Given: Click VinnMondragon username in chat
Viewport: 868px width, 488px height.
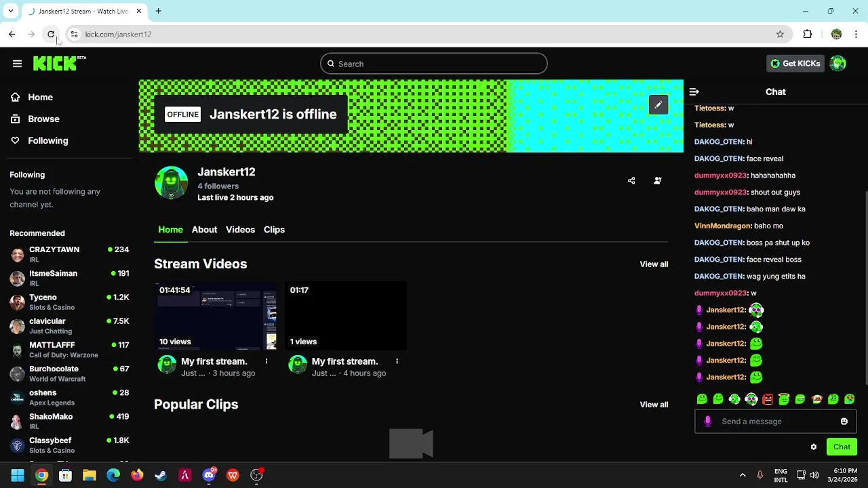Looking at the screenshot, I should (723, 226).
